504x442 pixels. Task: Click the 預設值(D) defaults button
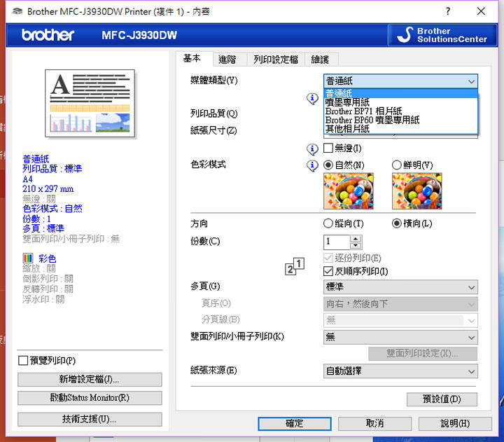pyautogui.click(x=442, y=399)
